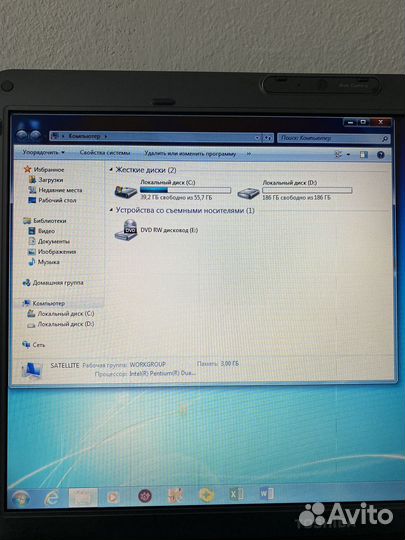
Task: Select Библиотеки in the navigation pane
Action: coord(49,221)
